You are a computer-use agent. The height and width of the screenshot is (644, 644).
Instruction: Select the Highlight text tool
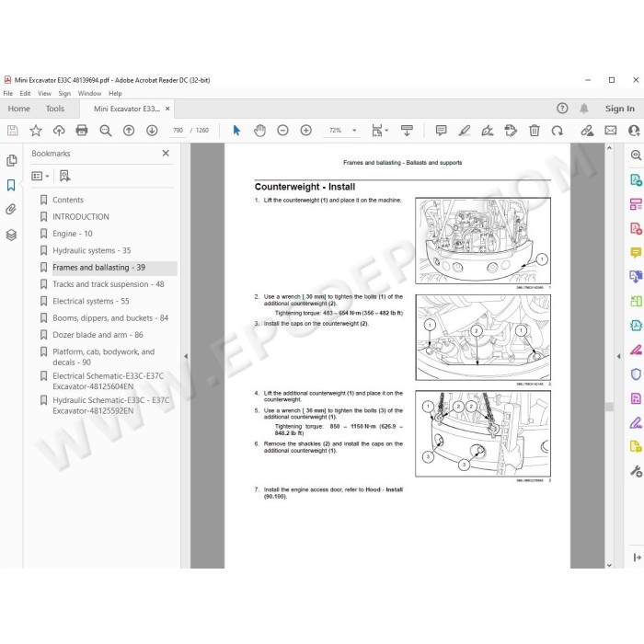pyautogui.click(x=464, y=131)
